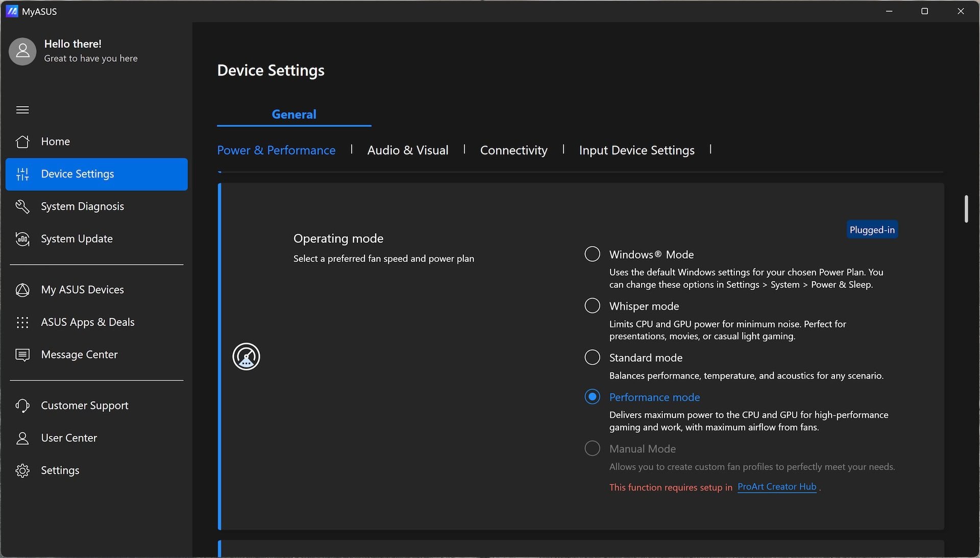The height and width of the screenshot is (558, 980).
Task: Switch to Connectivity section
Action: [513, 150]
